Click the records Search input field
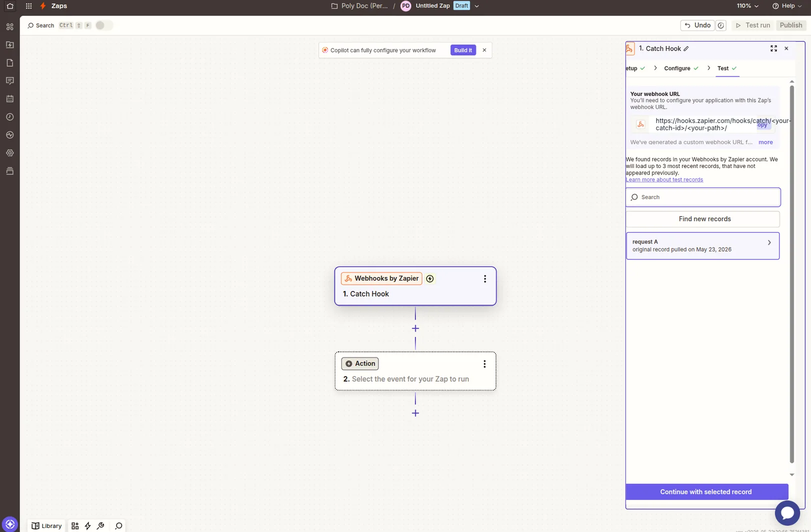 (702, 197)
